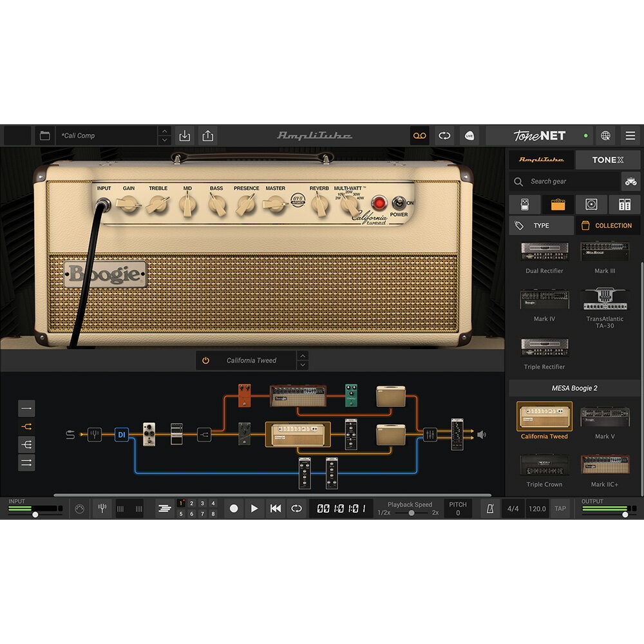
Task: Adjust the Playback Speed slider
Action: click(411, 513)
